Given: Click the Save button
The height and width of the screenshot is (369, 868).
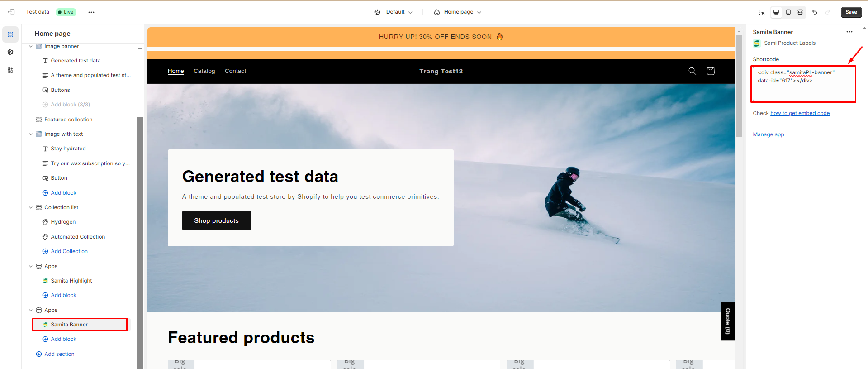Looking at the screenshot, I should click(851, 12).
